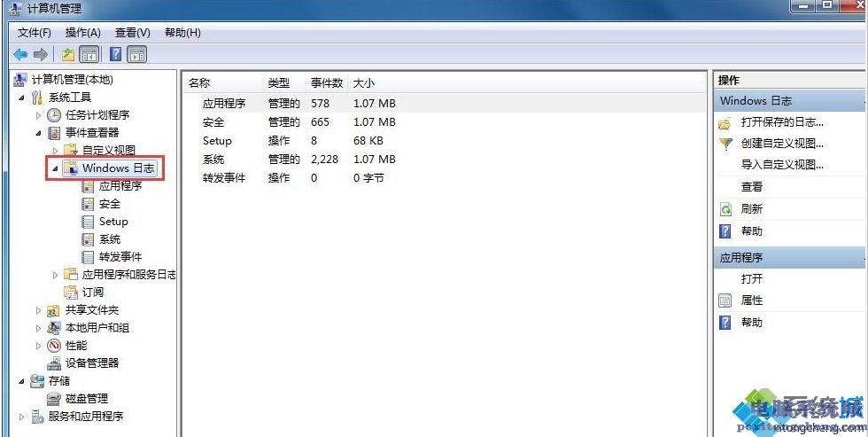Click the 磁盘管理 disk icon

click(54, 399)
